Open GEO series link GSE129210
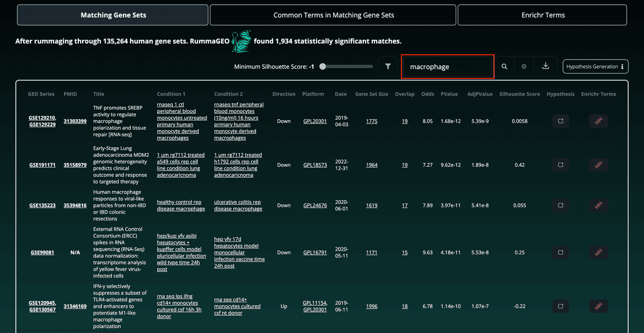The image size is (644, 333). [x=42, y=118]
